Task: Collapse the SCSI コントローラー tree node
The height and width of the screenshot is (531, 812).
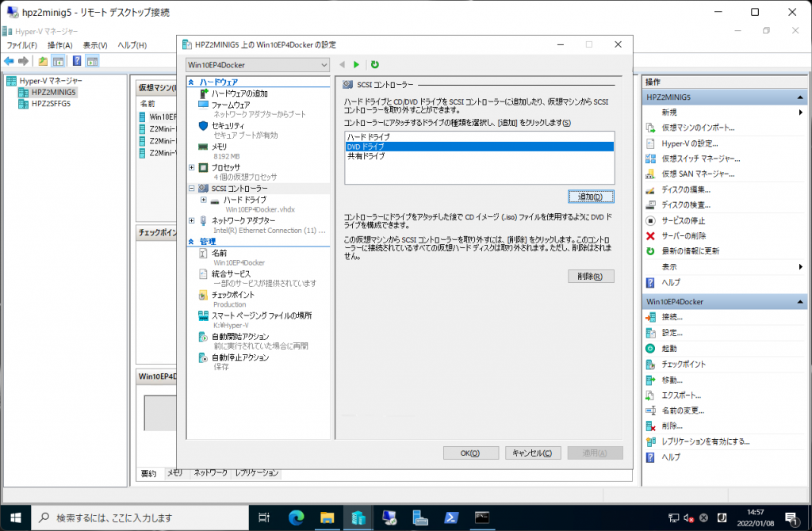Action: [x=192, y=189]
